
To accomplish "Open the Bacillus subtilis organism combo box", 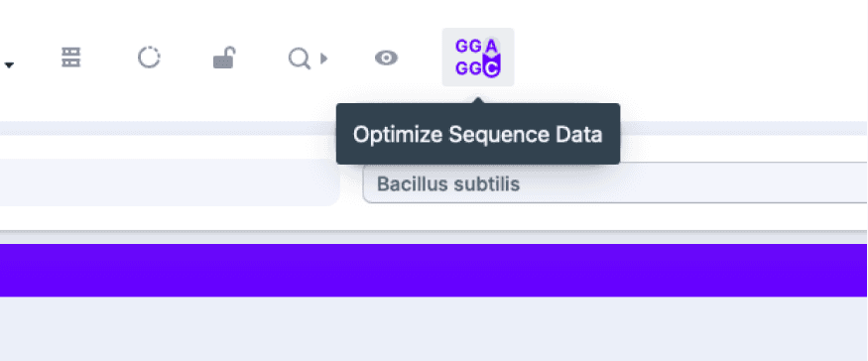I will (615, 183).
